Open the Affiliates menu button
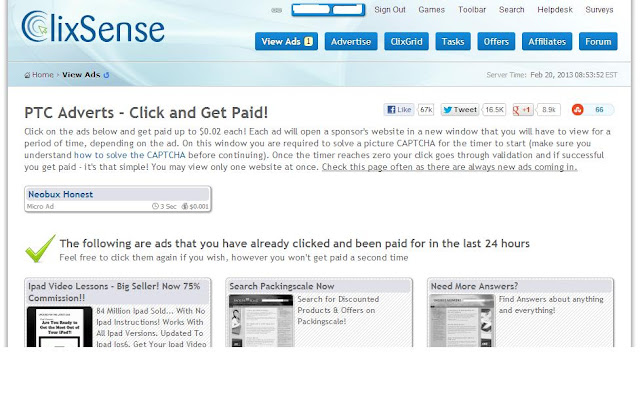The image size is (640, 418). coord(547,42)
